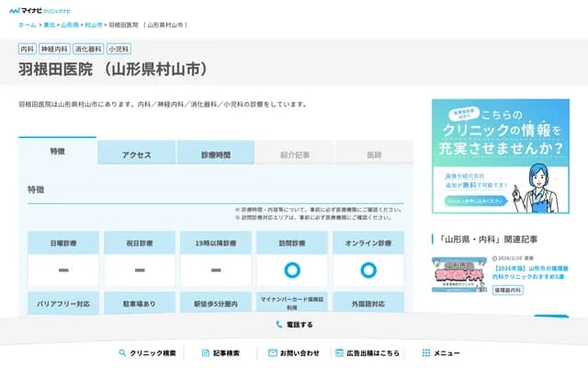Click the 内科 specialty tag
Viewport: 588px width, 368px height.
click(x=28, y=48)
